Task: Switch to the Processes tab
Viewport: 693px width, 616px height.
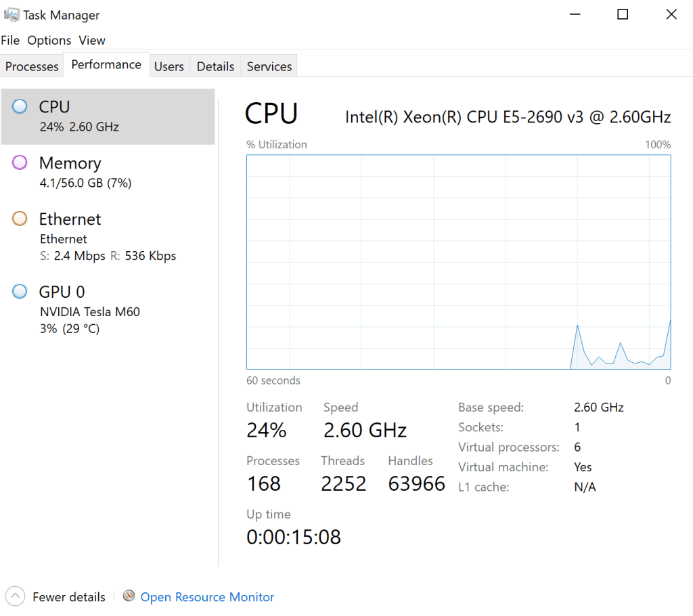Action: click(x=32, y=66)
